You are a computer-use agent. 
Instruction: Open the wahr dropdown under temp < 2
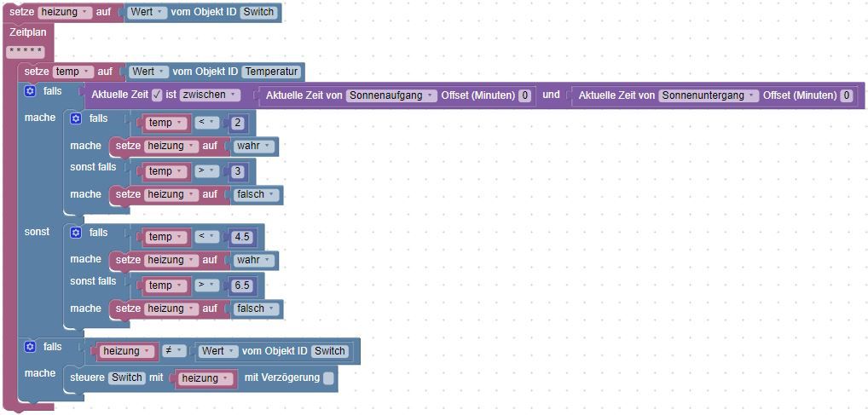pos(253,146)
